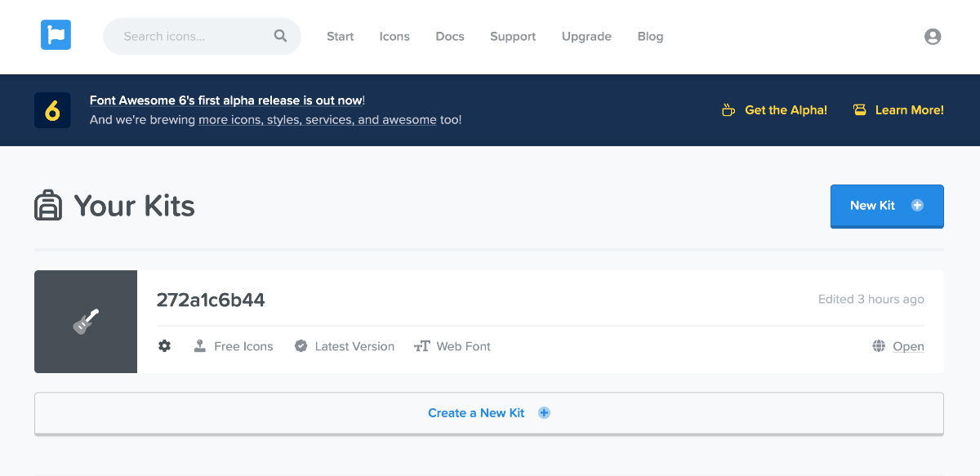
Task: Click the Free Icons label
Action: (x=243, y=346)
